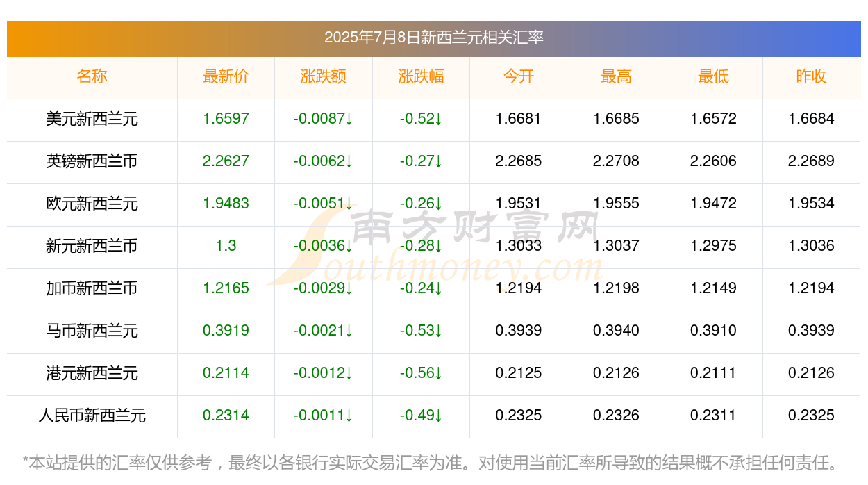Select the 港元新西兰元 row name

[x=92, y=373]
